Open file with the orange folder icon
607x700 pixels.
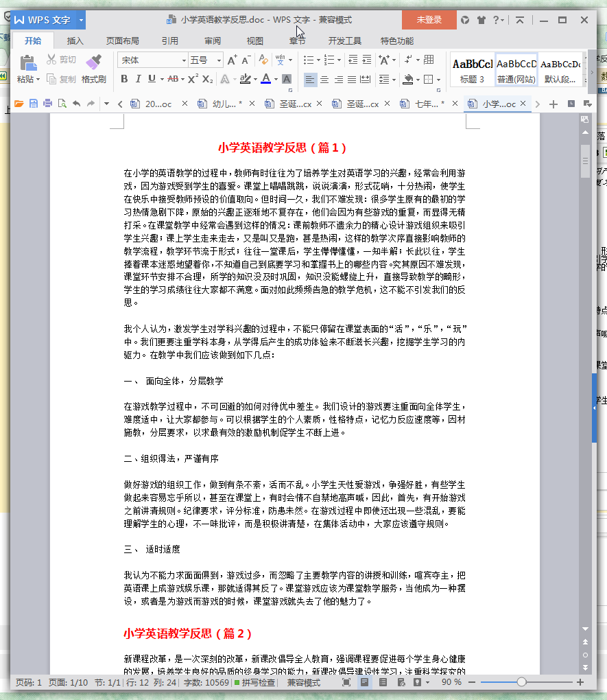pos(19,104)
